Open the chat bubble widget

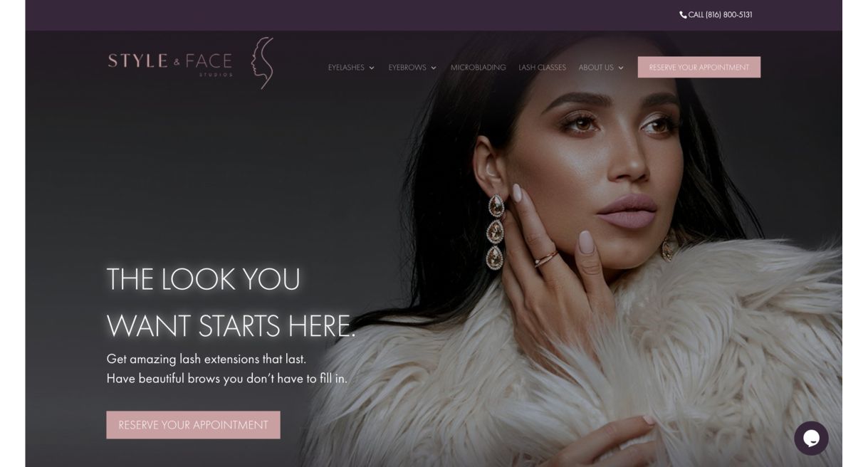pyautogui.click(x=811, y=438)
